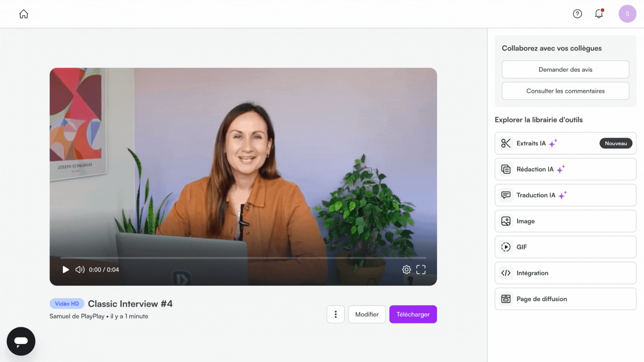644x362 pixels.
Task: Open the user avatar menu
Action: (x=627, y=14)
